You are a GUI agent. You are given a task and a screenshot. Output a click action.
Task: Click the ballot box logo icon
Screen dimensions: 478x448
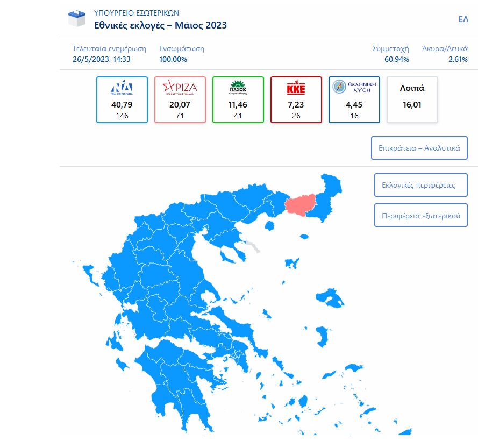click(x=77, y=19)
